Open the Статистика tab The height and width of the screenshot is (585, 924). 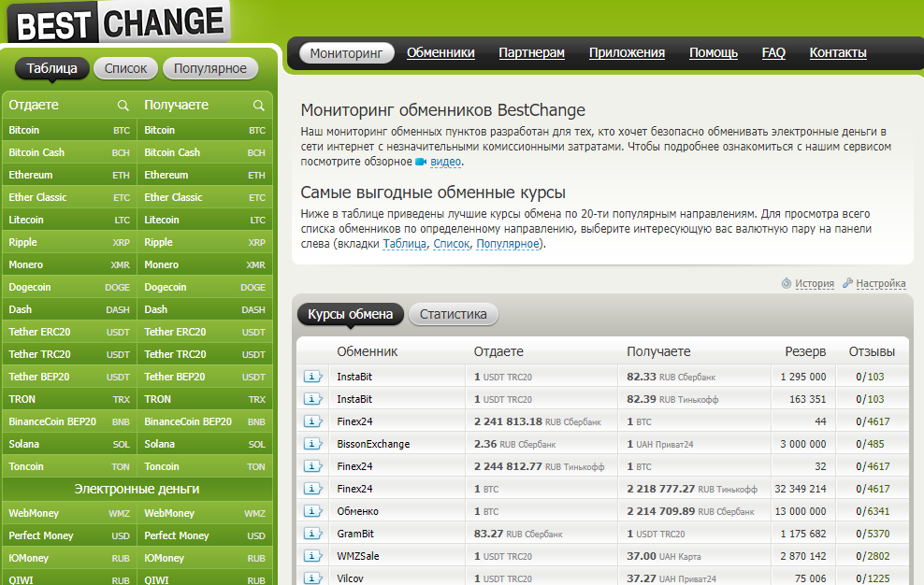click(454, 314)
